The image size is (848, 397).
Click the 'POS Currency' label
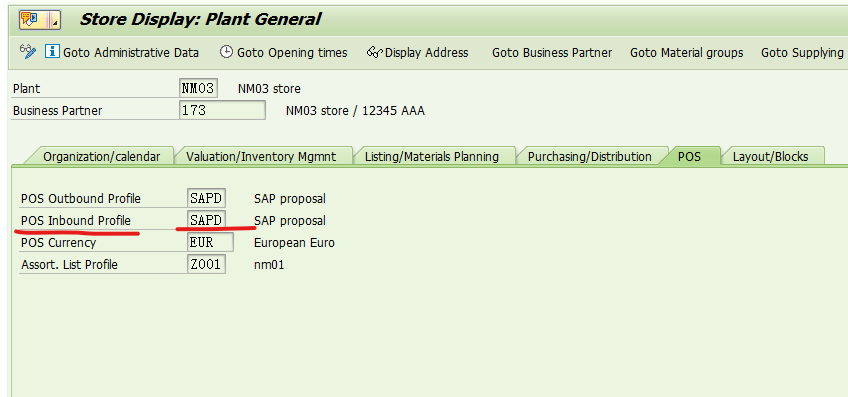58,243
